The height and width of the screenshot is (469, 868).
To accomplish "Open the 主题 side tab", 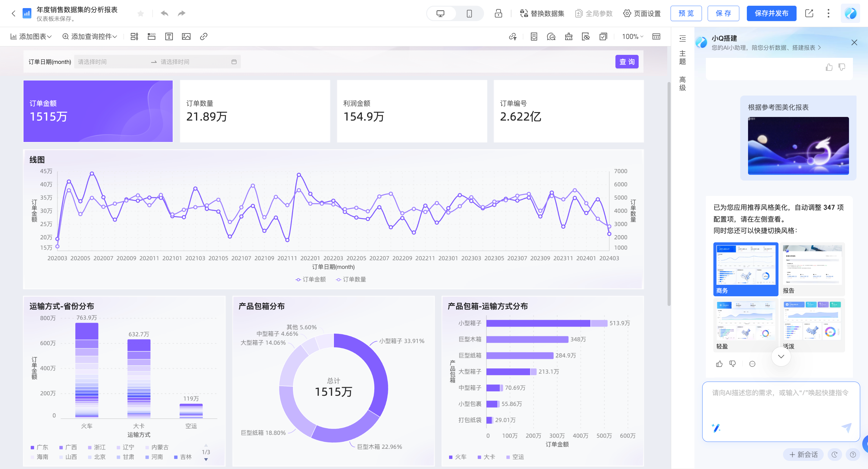I will point(682,58).
